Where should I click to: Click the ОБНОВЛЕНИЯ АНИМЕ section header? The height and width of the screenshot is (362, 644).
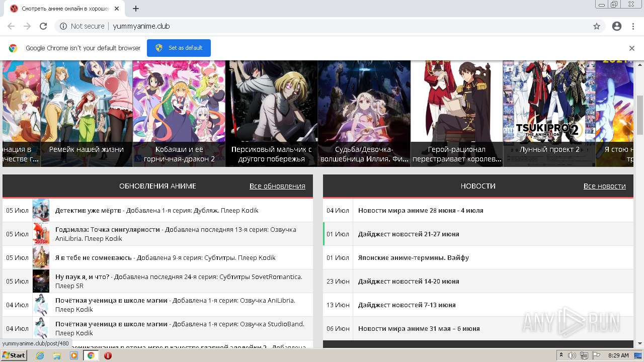click(157, 186)
